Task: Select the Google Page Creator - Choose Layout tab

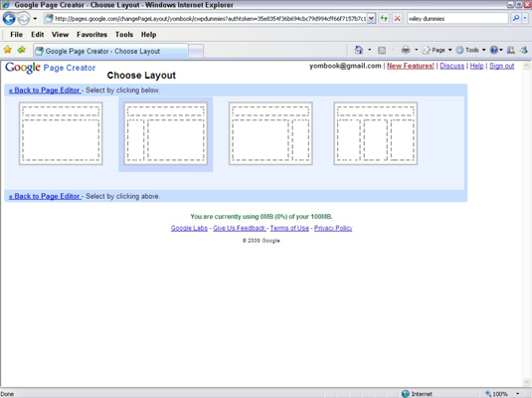Action: [110, 51]
